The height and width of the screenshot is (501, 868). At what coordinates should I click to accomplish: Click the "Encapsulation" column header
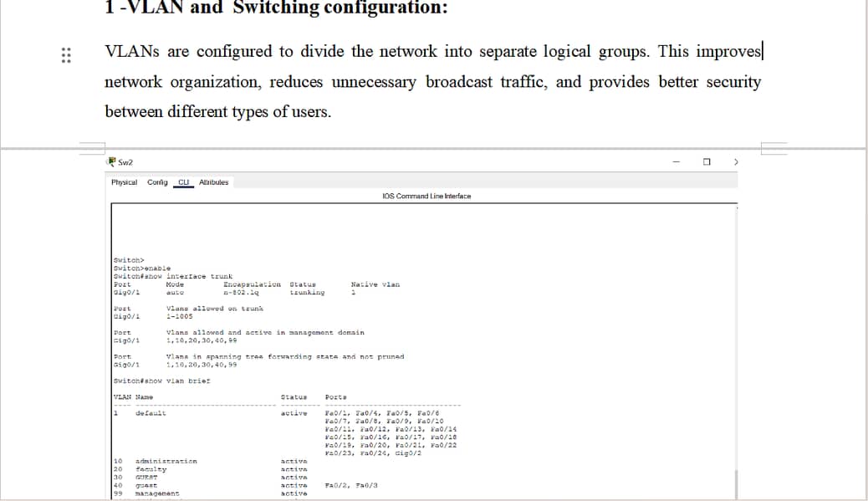(x=252, y=284)
